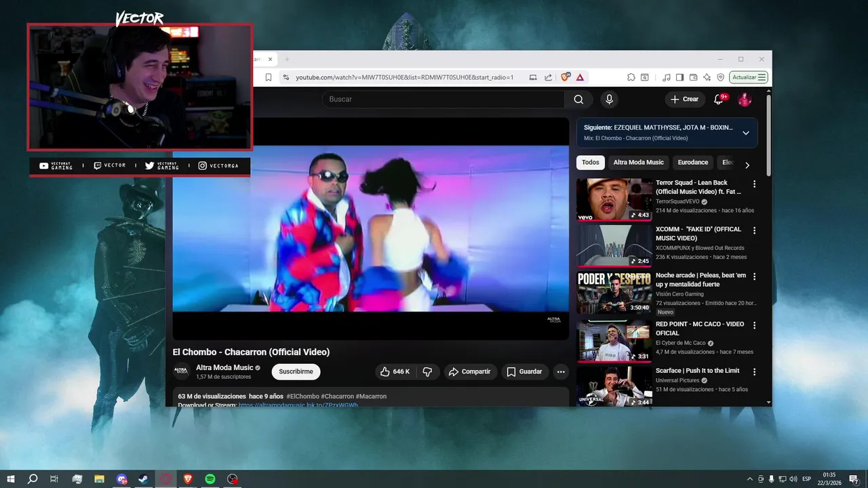Open Windows Start menu
Viewport: 868px width, 488px height.
tap(11, 479)
